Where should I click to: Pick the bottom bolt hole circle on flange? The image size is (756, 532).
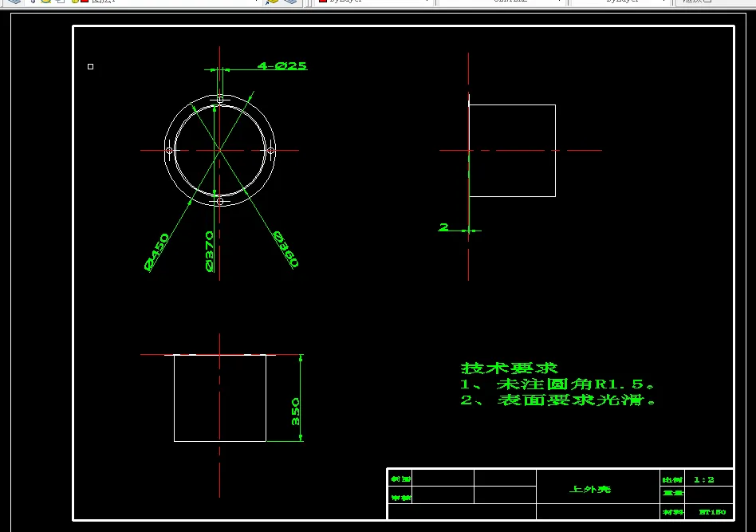[220, 201]
